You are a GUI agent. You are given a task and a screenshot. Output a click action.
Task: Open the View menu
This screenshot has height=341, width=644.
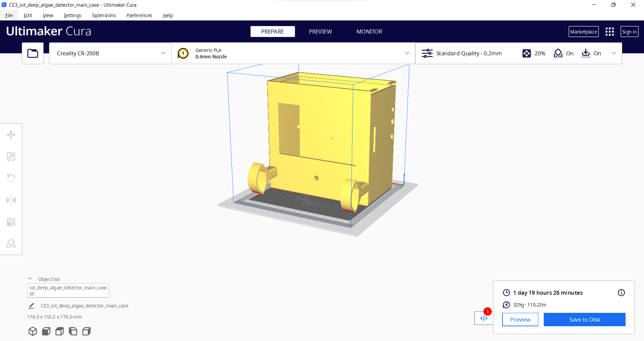[x=48, y=15]
